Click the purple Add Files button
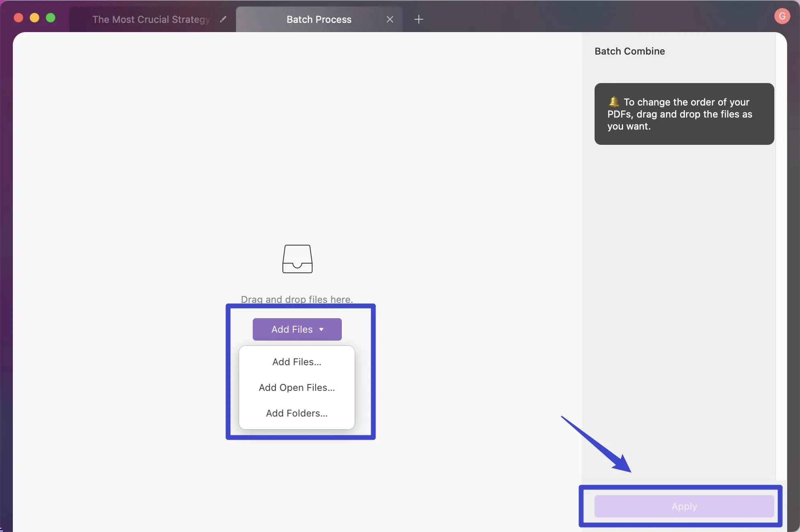This screenshot has height=532, width=800. 297,329
